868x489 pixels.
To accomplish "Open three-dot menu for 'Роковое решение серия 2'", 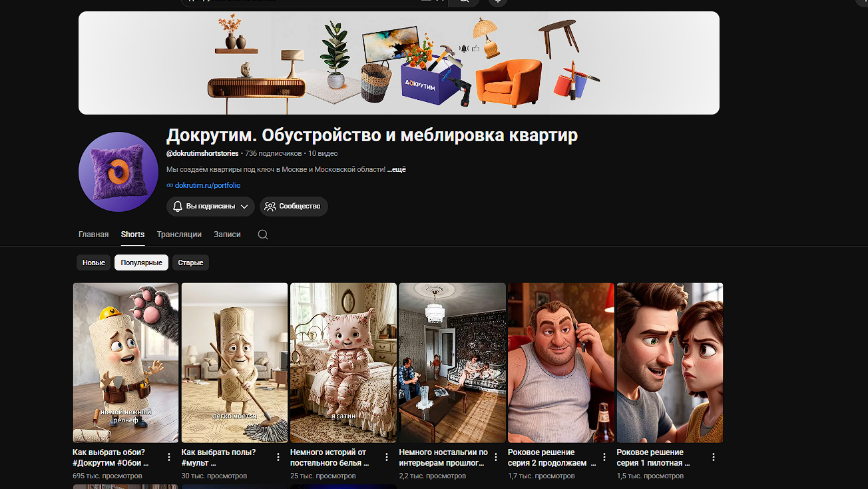I will pyautogui.click(x=604, y=457).
